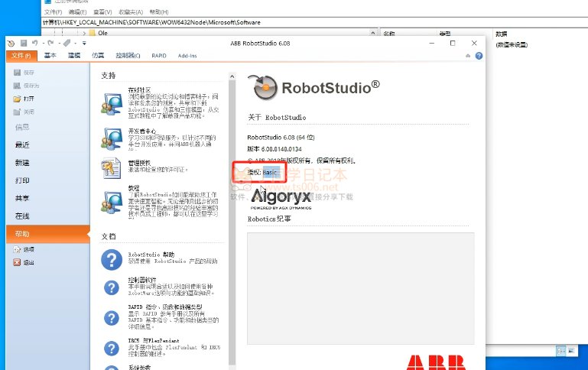Open the 文件 tab in RobotStudio

pyautogui.click(x=21, y=56)
